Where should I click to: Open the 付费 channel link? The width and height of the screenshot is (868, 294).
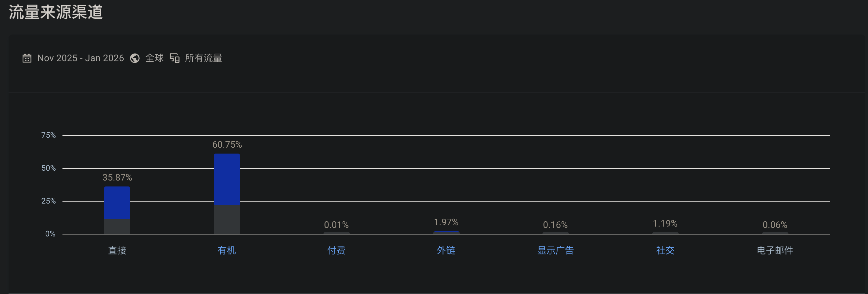coord(336,250)
